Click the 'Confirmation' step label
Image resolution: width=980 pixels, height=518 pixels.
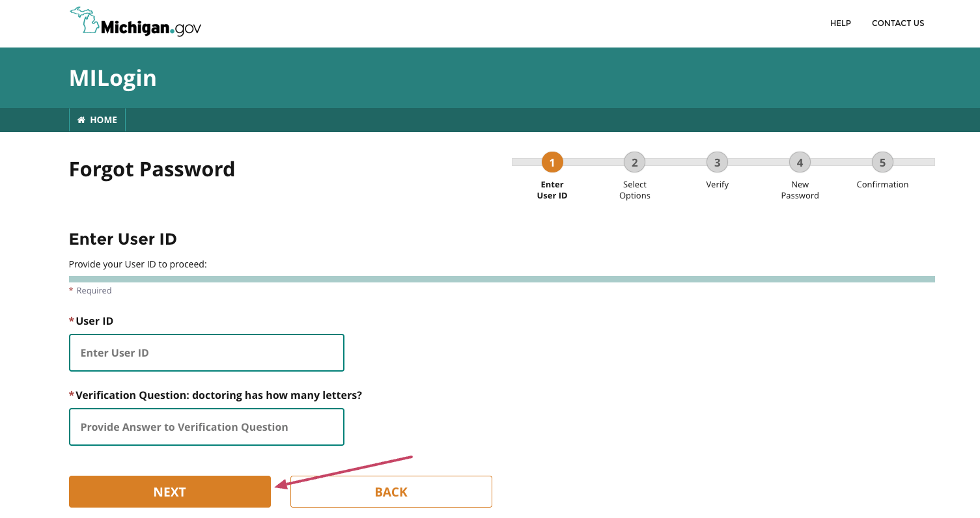coord(882,185)
